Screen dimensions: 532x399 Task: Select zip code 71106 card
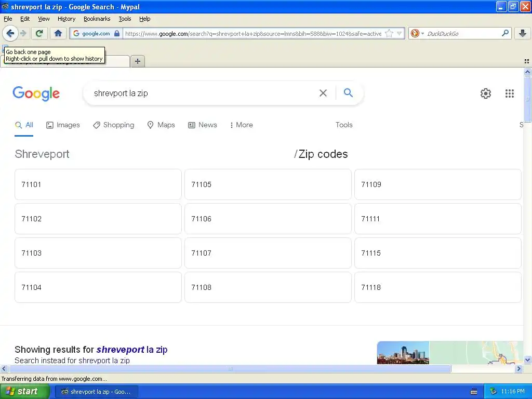pos(268,219)
